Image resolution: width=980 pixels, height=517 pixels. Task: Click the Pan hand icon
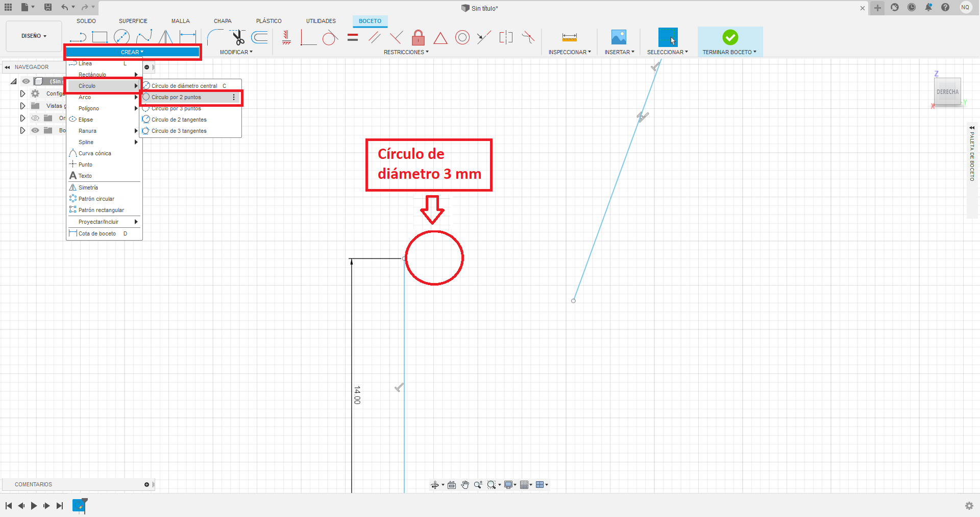pyautogui.click(x=465, y=485)
